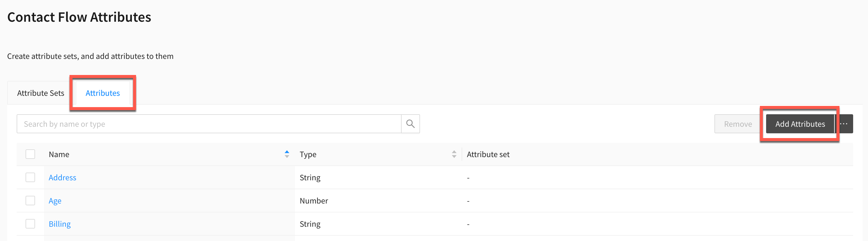The height and width of the screenshot is (241, 868).
Task: Open the Age attribute link
Action: click(55, 201)
